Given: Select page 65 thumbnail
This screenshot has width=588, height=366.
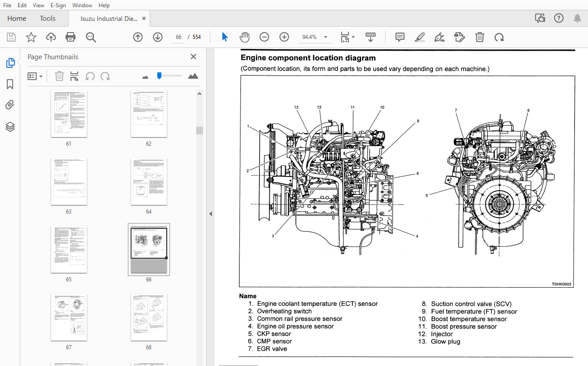Looking at the screenshot, I should pyautogui.click(x=69, y=250).
